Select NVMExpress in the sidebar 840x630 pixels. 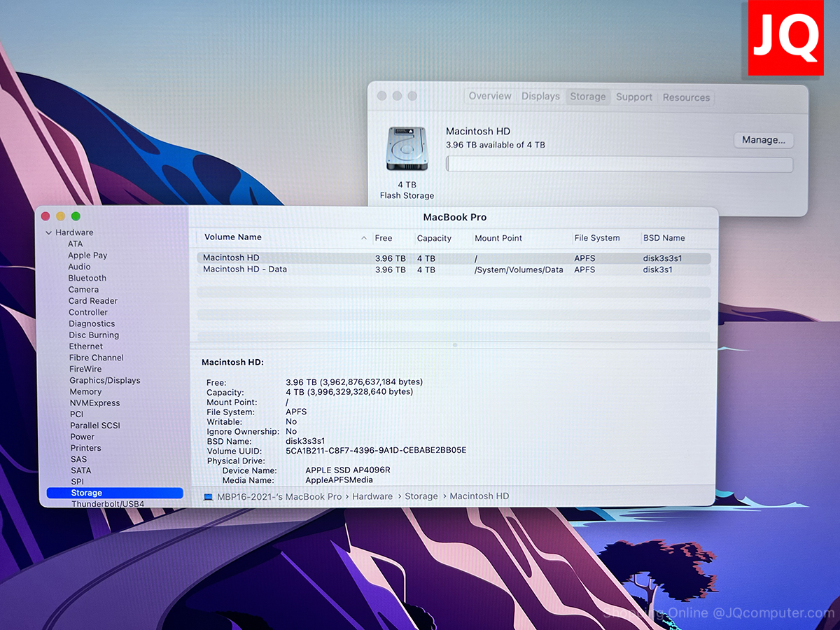pyautogui.click(x=94, y=402)
